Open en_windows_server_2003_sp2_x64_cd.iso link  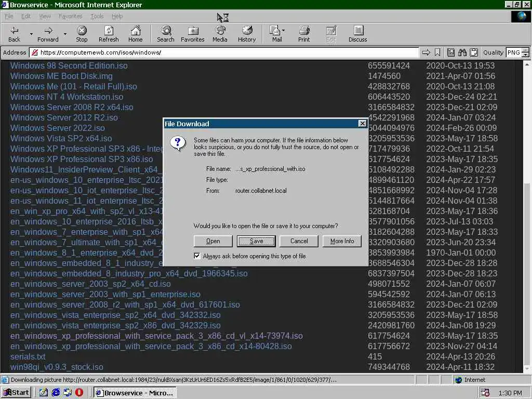90,284
